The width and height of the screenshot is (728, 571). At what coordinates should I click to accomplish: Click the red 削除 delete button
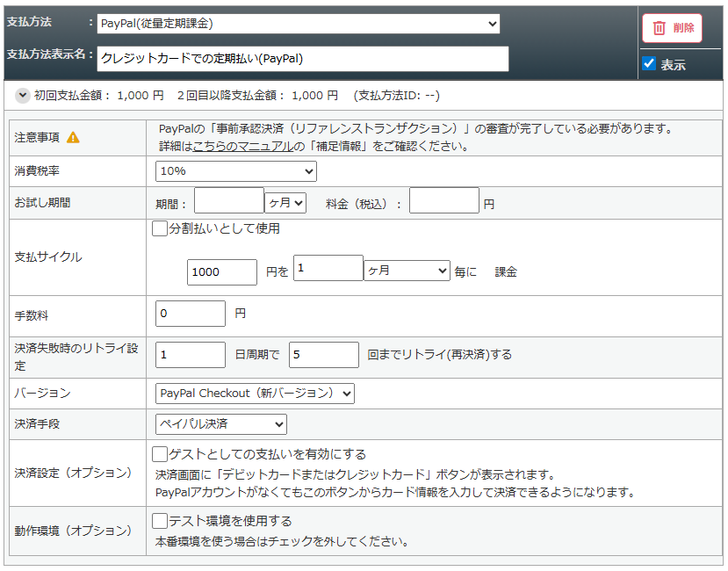(x=672, y=28)
